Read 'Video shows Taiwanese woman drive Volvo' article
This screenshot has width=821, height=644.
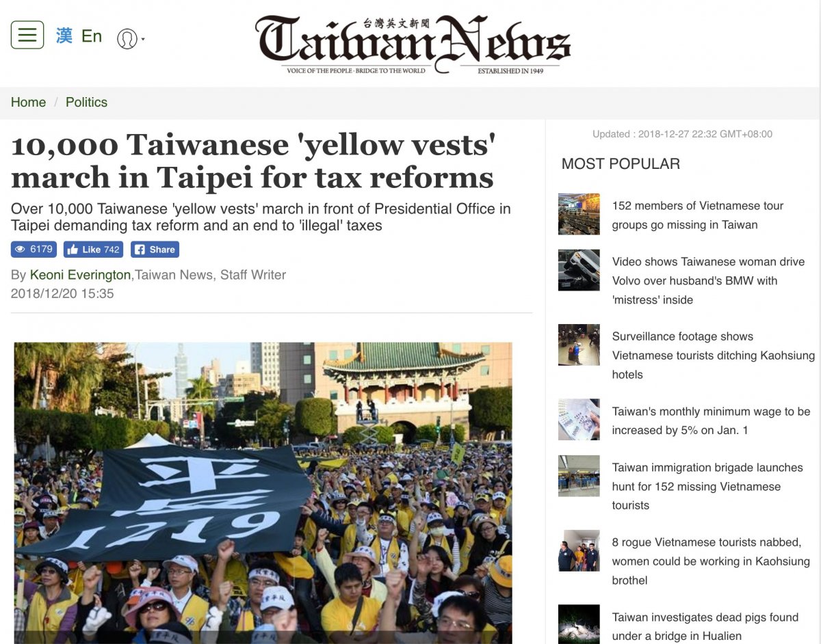[708, 280]
